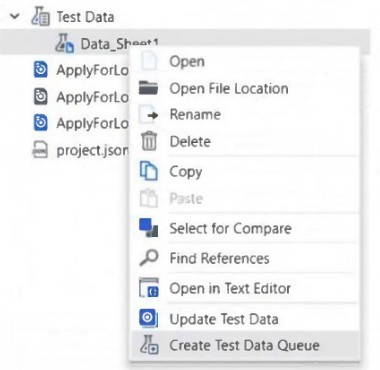Choose Create Test Data Queue
Image resolution: width=380 pixels, height=370 pixels.
pyautogui.click(x=244, y=345)
